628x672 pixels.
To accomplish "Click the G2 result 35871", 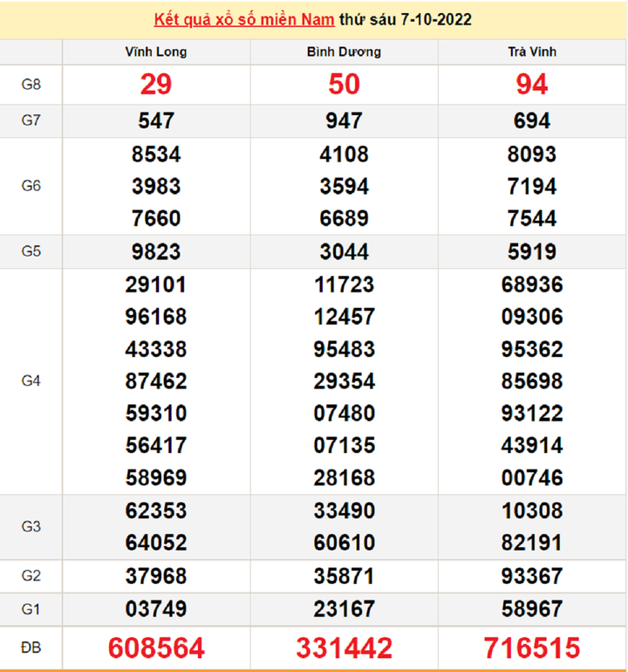I will [x=344, y=576].
